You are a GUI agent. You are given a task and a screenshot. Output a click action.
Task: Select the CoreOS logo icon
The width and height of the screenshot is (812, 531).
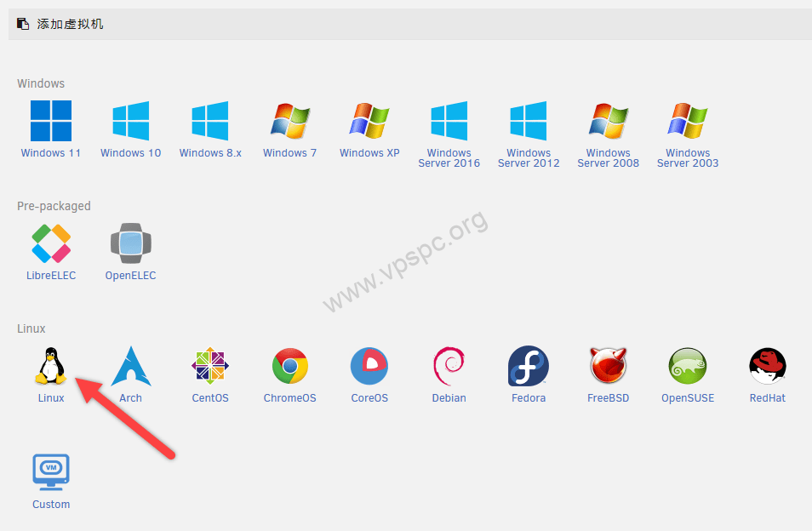coord(369,366)
